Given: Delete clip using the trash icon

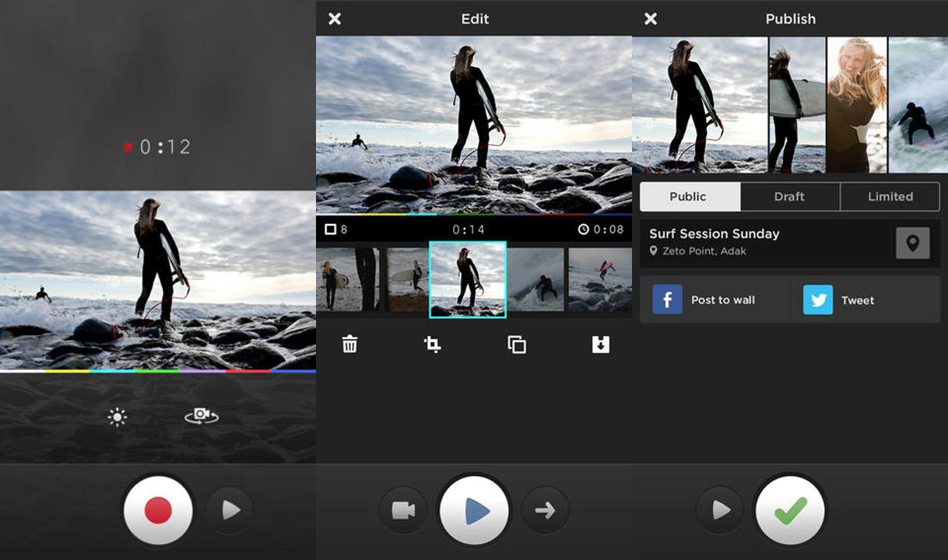Looking at the screenshot, I should click(350, 344).
